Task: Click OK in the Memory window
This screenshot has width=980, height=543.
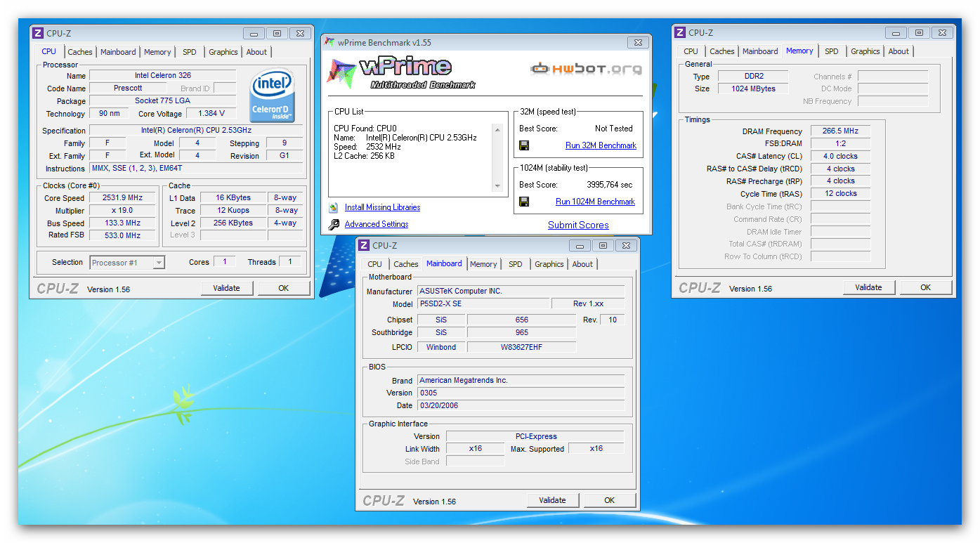Action: [x=926, y=287]
